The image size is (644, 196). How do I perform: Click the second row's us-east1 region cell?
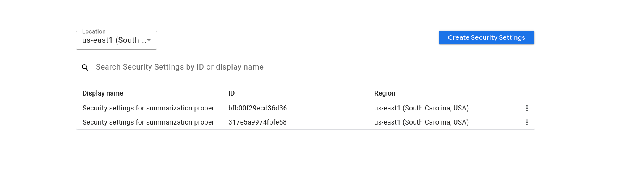[421, 122]
